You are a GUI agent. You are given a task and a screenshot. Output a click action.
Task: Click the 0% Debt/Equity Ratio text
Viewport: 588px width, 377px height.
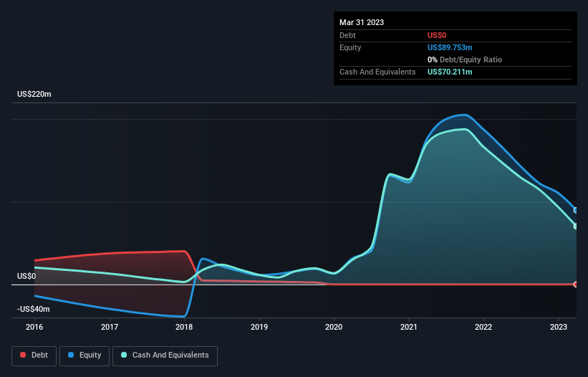click(x=465, y=59)
